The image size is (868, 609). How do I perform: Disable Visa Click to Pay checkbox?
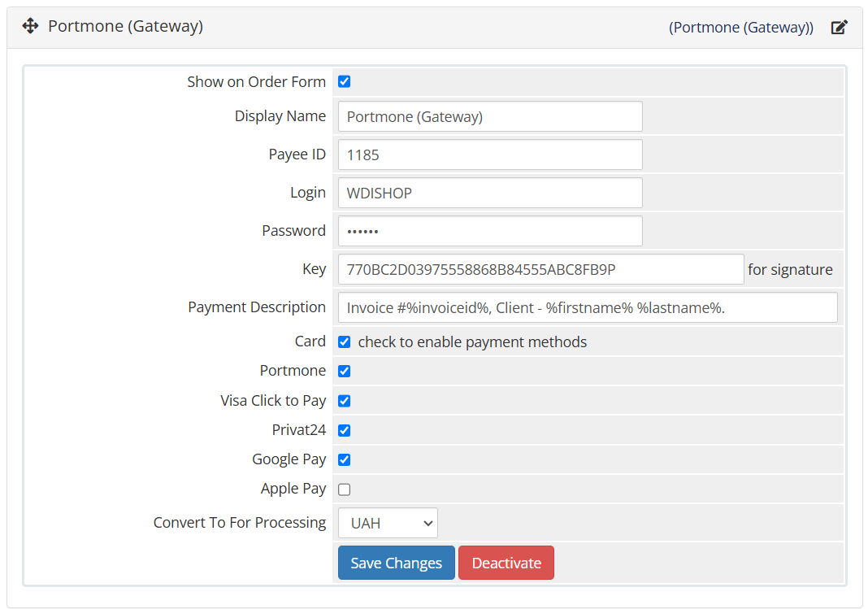[x=345, y=401]
